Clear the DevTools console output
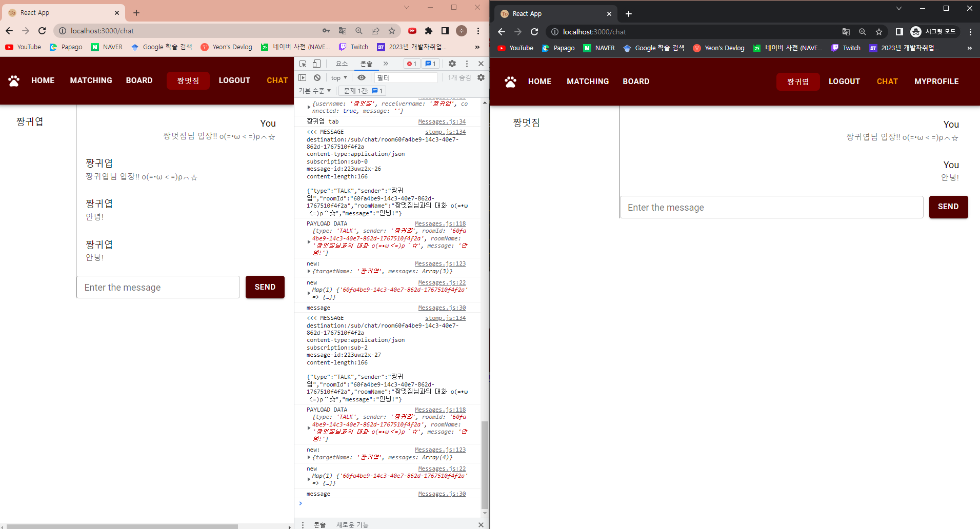Viewport: 980px width, 529px height. click(x=317, y=77)
